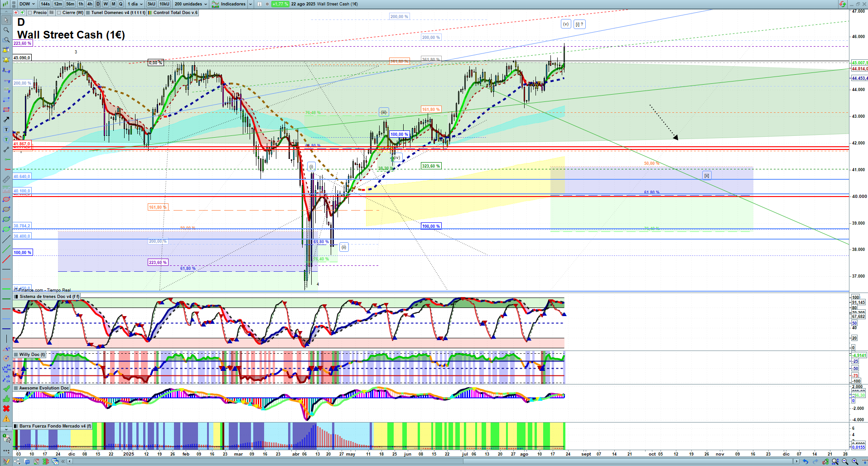Click the undo arrow at bottom right
The width and height of the screenshot is (868, 466).
[x=805, y=461]
